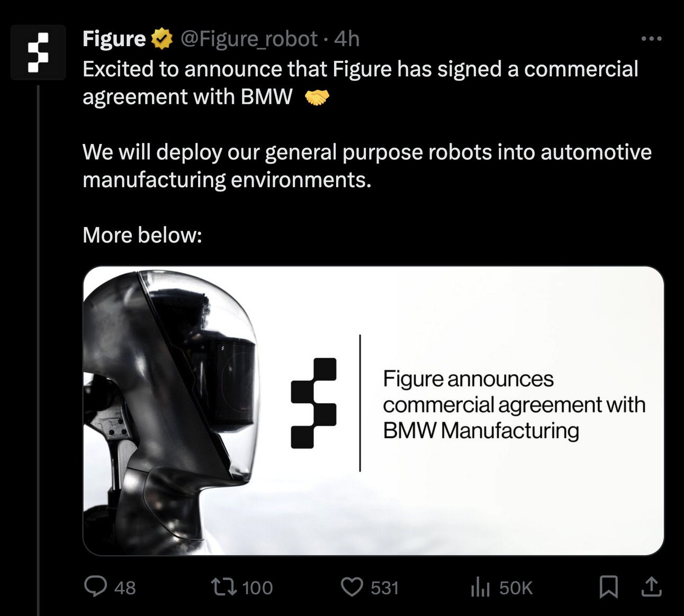Open the three-dot more options menu
This screenshot has width=684, height=616.
click(651, 38)
